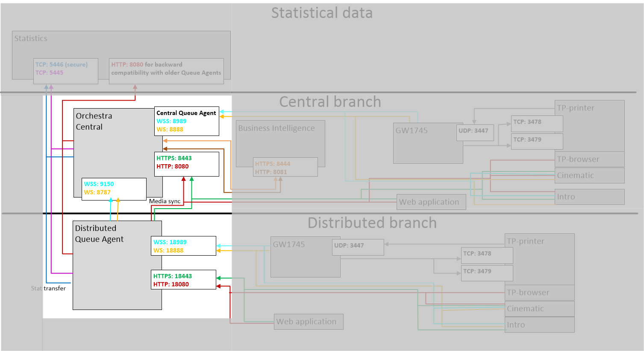This screenshot has height=351, width=644.
Task: Click the HTTPS: 18443 port box
Action: click(x=183, y=280)
